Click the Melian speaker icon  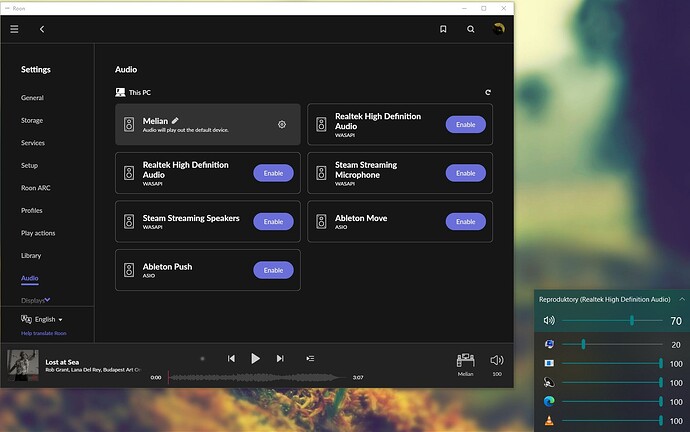tap(129, 124)
